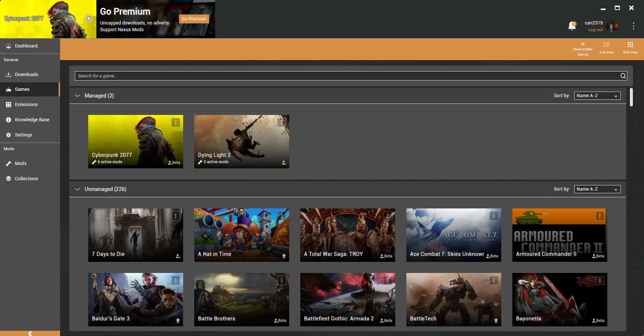Open the BattleTech card menu
The width and height of the screenshot is (644, 336).
494,280
